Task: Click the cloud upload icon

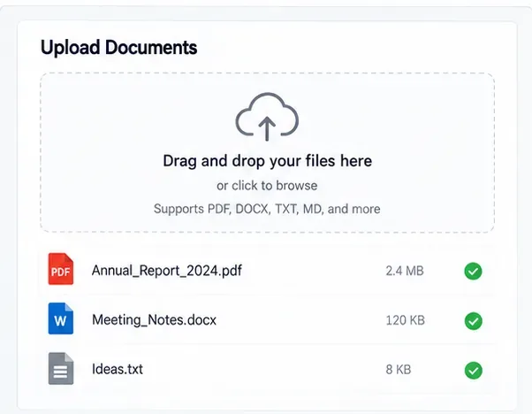Action: click(x=267, y=117)
